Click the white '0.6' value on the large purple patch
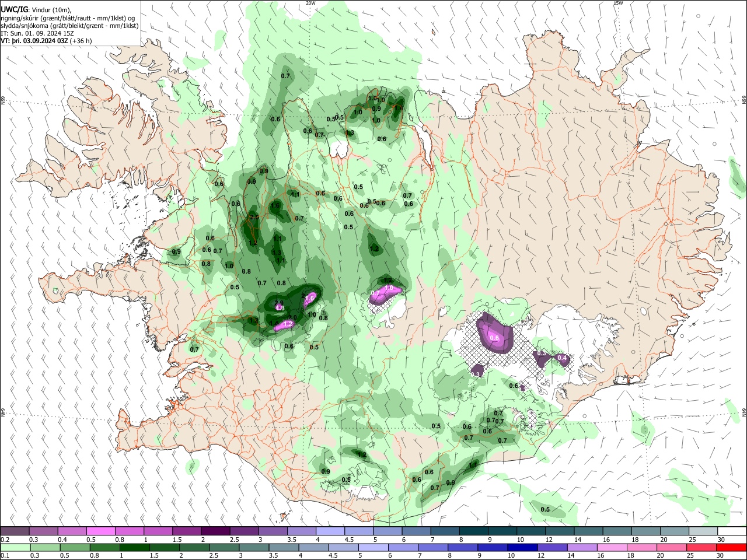This screenshot has height=560, width=747. click(x=495, y=338)
